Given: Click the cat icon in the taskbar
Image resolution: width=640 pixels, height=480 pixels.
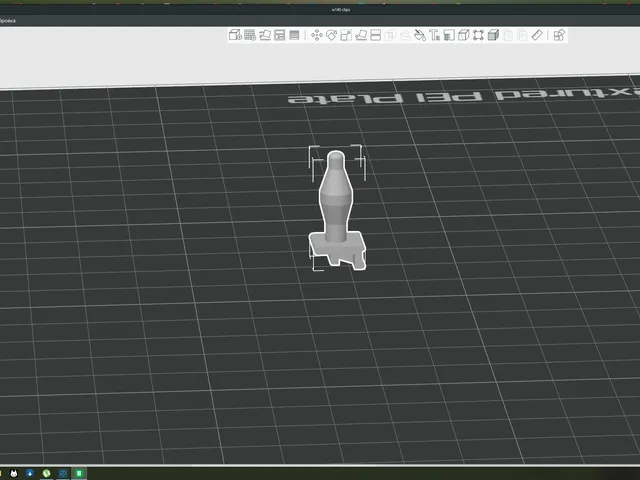Looking at the screenshot, I should (13, 473).
